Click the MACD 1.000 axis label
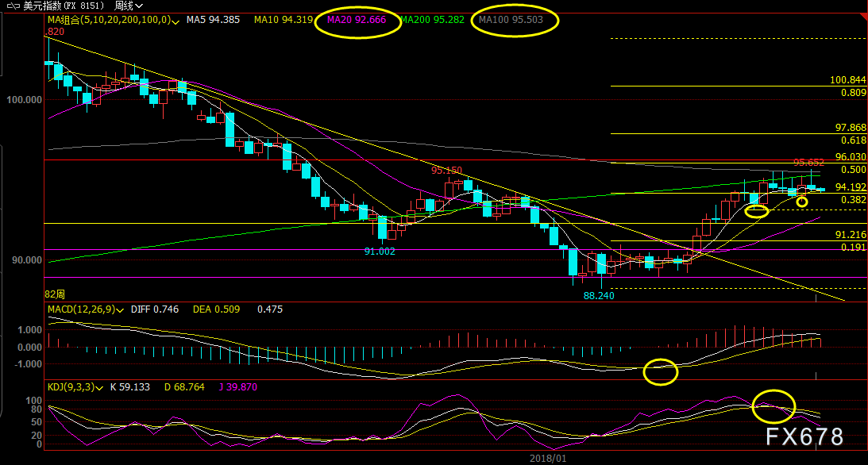Viewport: 868px width, 465px height. click(30, 330)
